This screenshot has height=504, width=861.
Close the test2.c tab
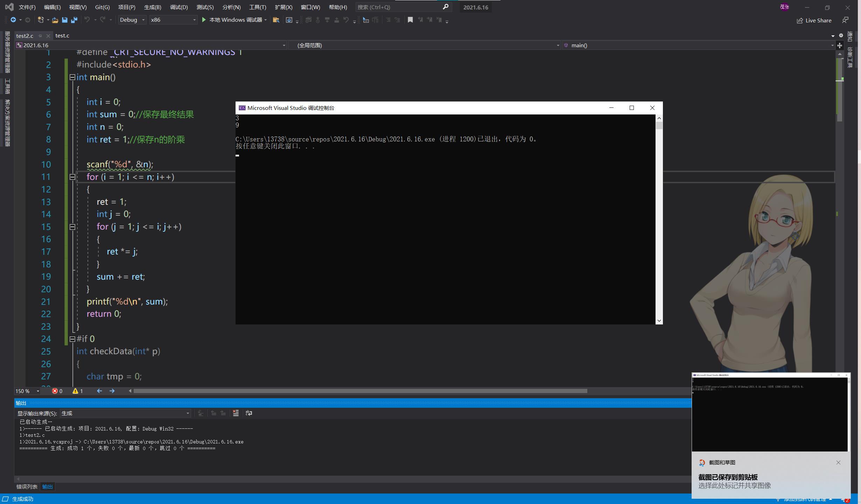point(48,36)
